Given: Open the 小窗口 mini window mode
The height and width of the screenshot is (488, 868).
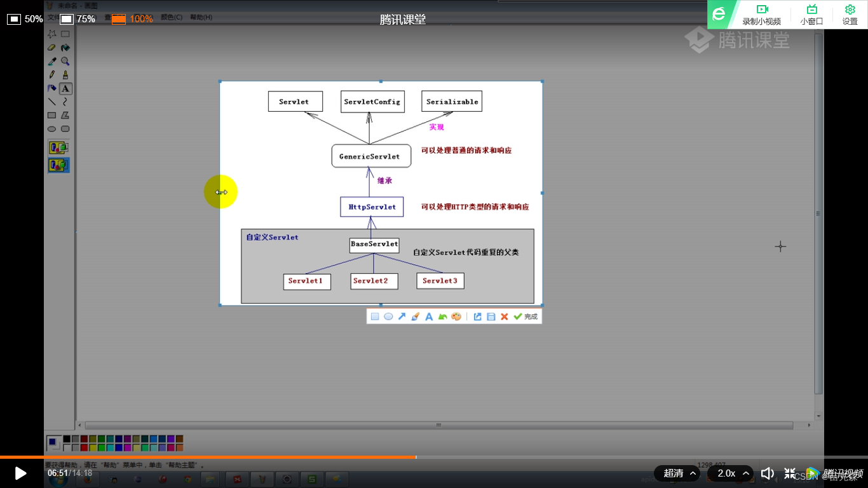Looking at the screenshot, I should coord(811,15).
